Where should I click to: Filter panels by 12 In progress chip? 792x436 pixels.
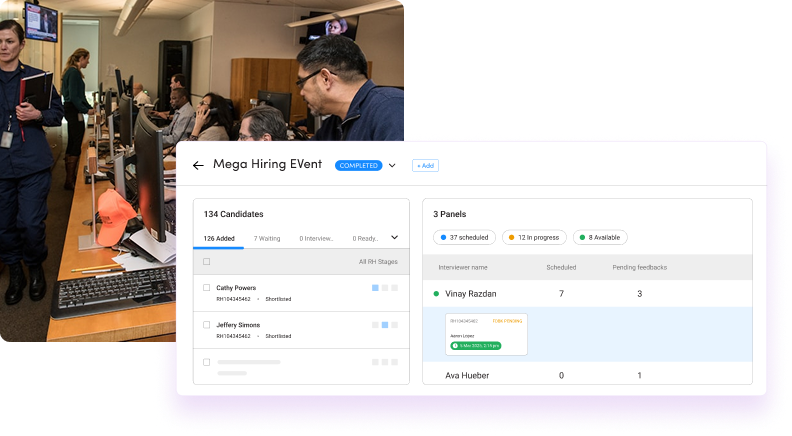(x=534, y=238)
